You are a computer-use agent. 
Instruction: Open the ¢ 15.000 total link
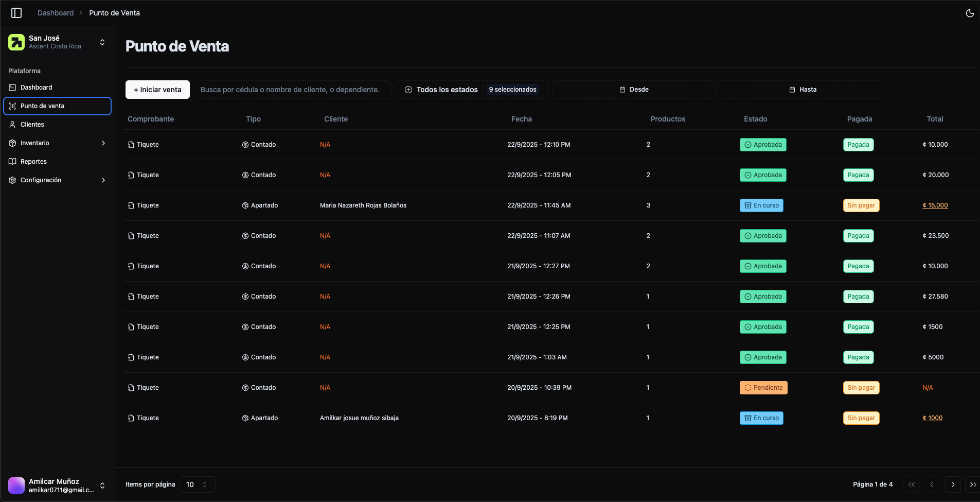click(x=935, y=205)
